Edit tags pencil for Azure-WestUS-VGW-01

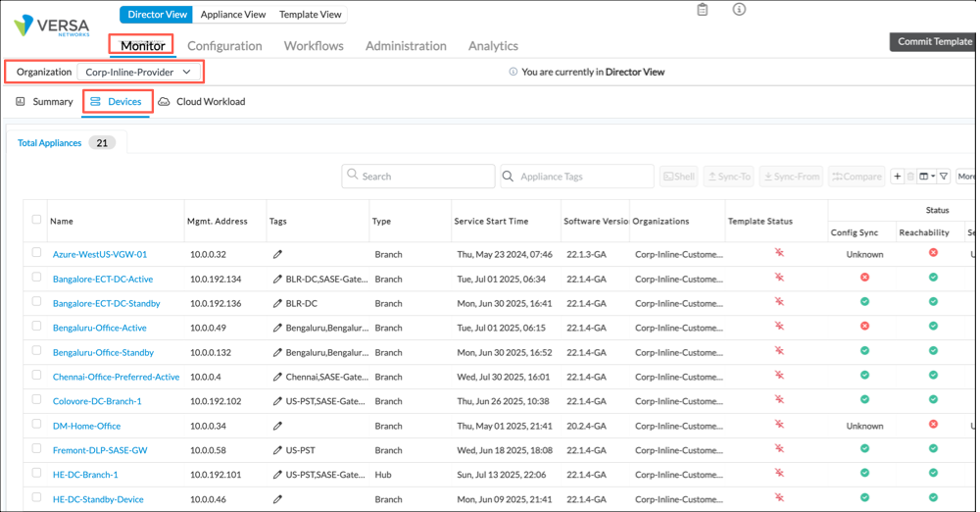click(277, 254)
